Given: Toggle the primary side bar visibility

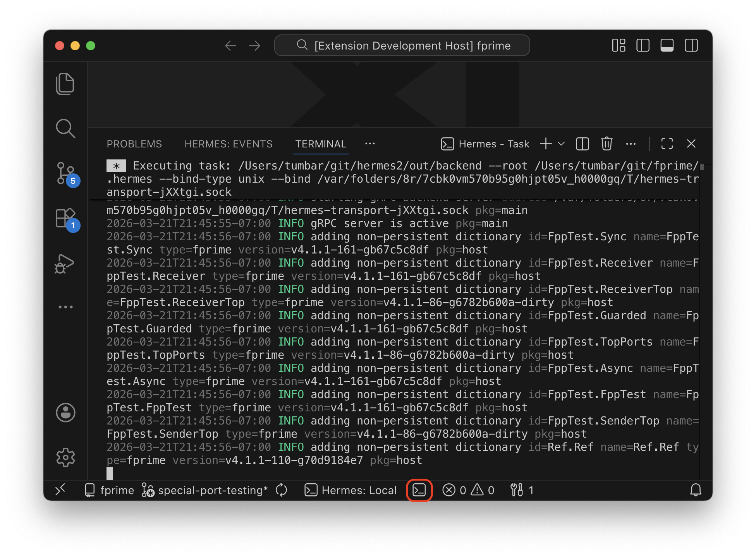Looking at the screenshot, I should [643, 46].
